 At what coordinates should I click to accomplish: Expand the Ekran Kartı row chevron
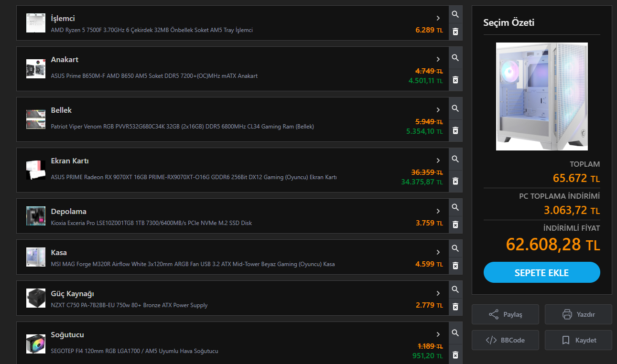(x=438, y=161)
